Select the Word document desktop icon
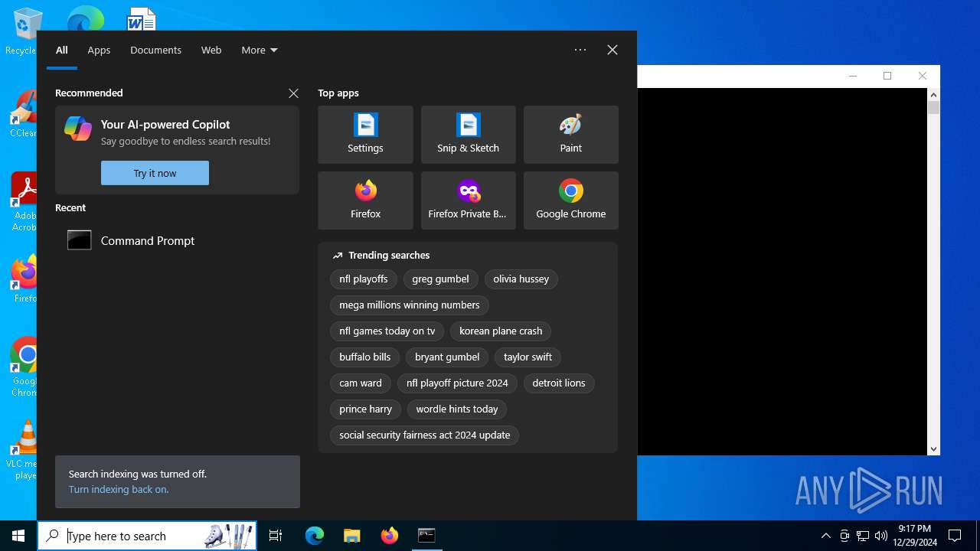This screenshot has height=551, width=980. [142, 18]
